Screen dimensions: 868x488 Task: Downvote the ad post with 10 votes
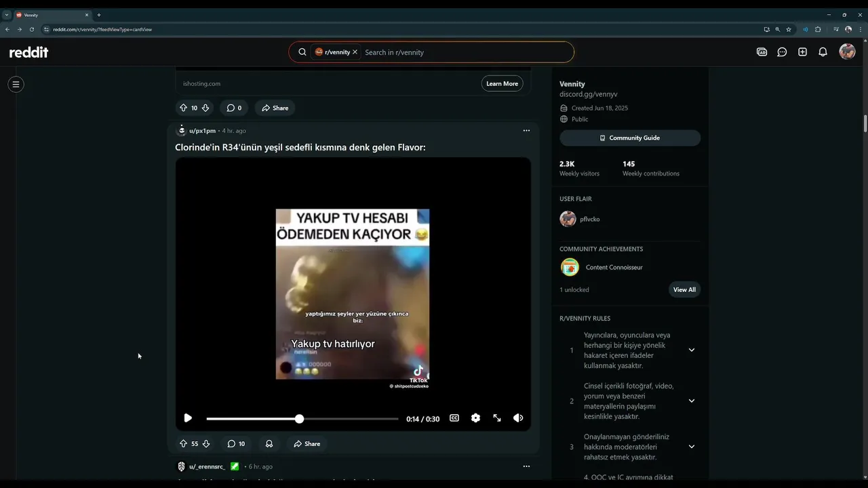[205, 108]
